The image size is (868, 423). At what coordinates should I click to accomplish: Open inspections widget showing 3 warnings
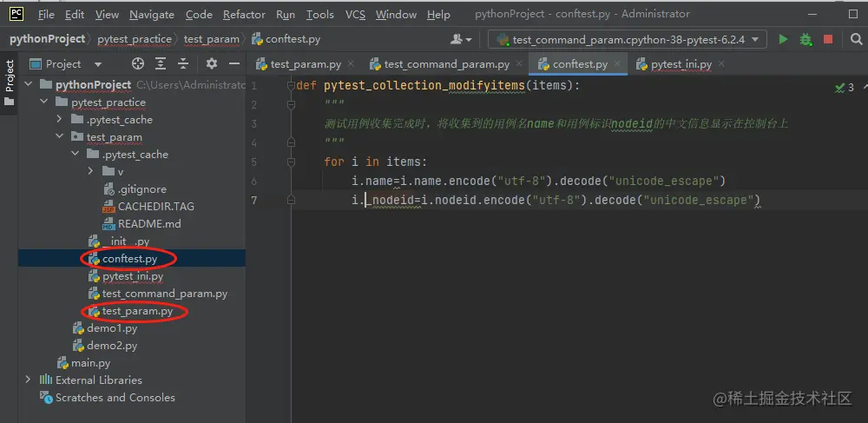point(845,88)
